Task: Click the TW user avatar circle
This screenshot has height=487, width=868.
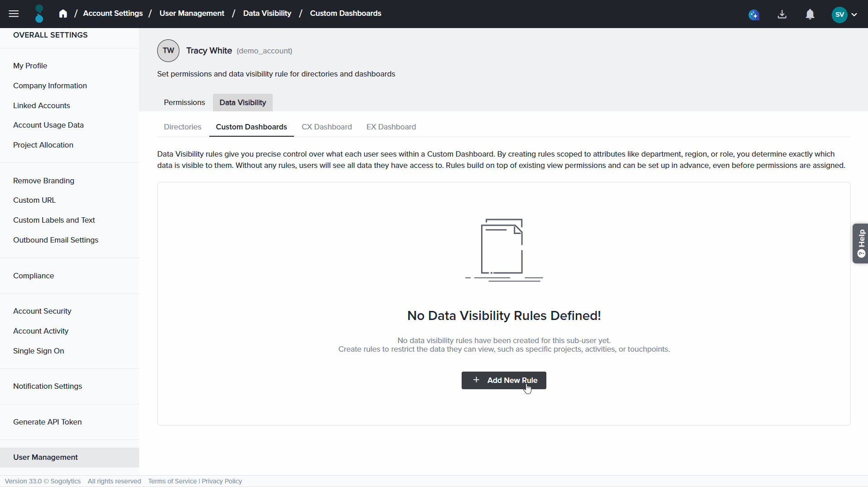Action: click(x=168, y=51)
